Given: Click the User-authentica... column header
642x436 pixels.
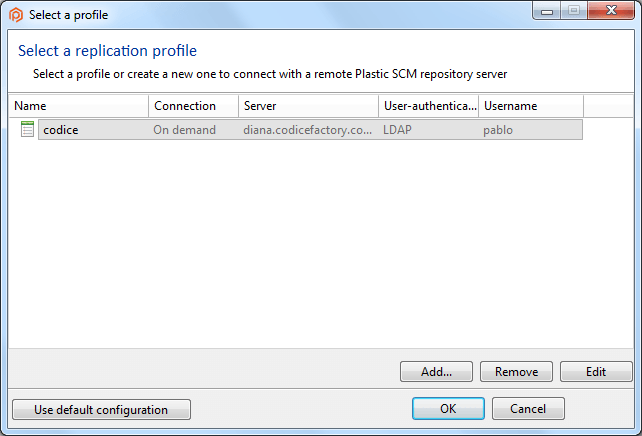Looking at the screenshot, I should pos(429,106).
